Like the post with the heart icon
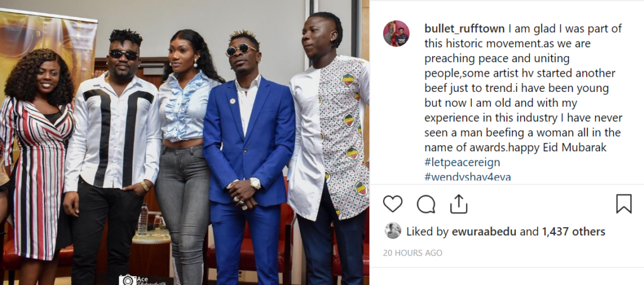644x285 pixels. [x=392, y=203]
